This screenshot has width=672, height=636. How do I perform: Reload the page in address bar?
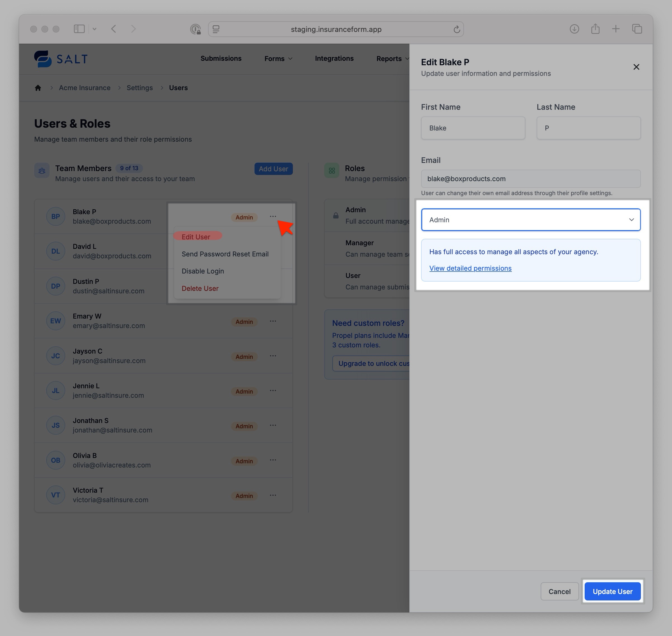[456, 29]
